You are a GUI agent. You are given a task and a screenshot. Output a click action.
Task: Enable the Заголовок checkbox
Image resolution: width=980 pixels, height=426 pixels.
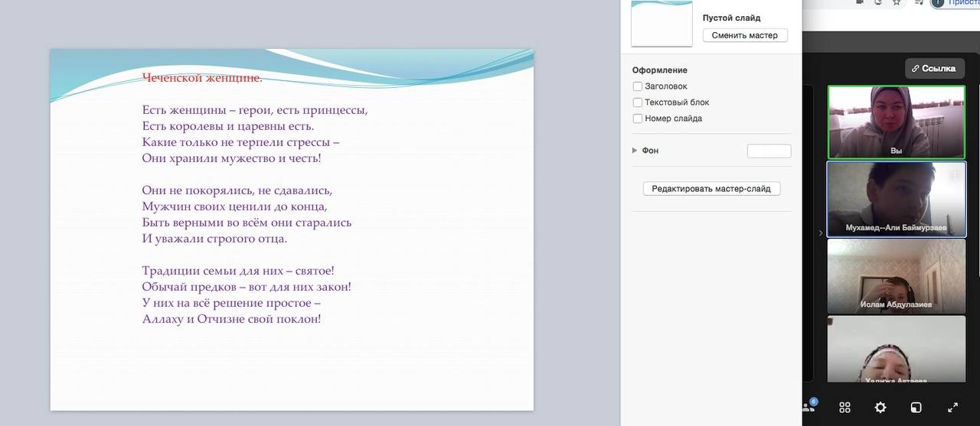638,86
